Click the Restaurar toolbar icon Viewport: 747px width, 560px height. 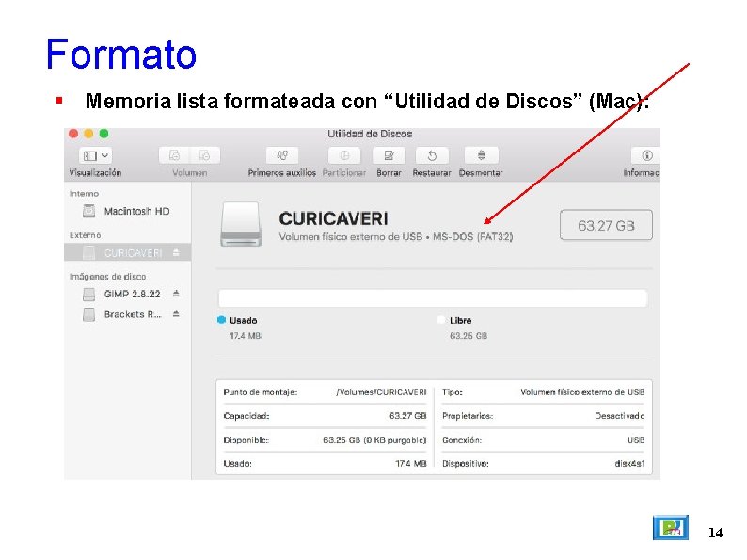[432, 155]
